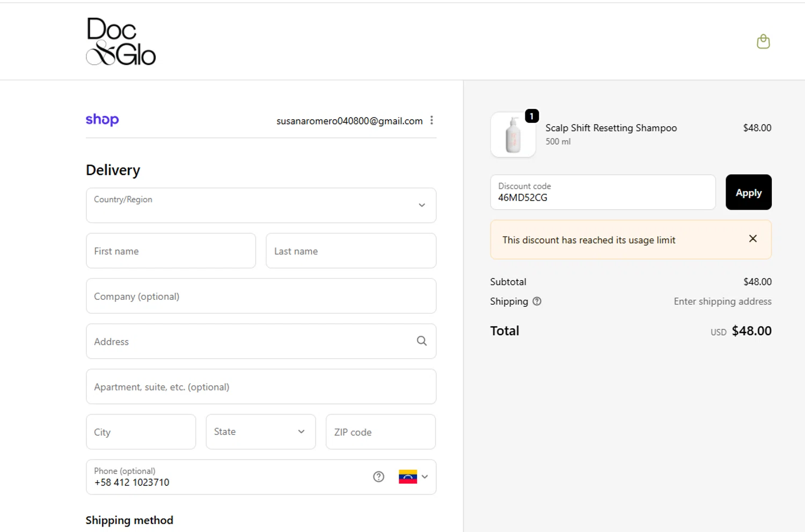Click the Shop pay logo

tap(102, 119)
